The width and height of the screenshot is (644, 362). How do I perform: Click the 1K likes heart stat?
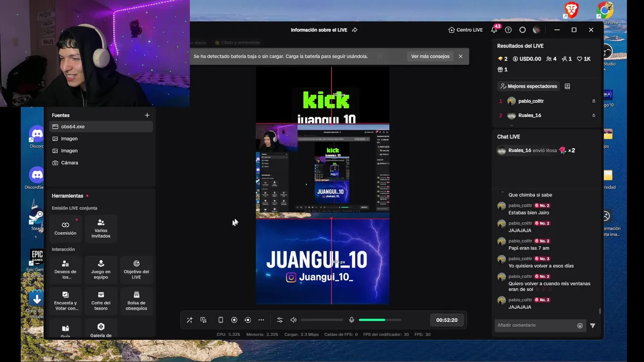[x=584, y=59]
